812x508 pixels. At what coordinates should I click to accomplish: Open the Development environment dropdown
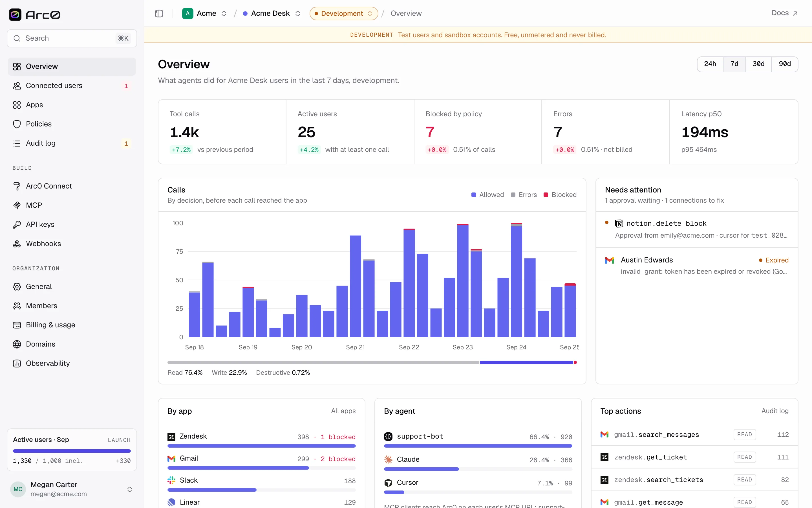click(344, 14)
